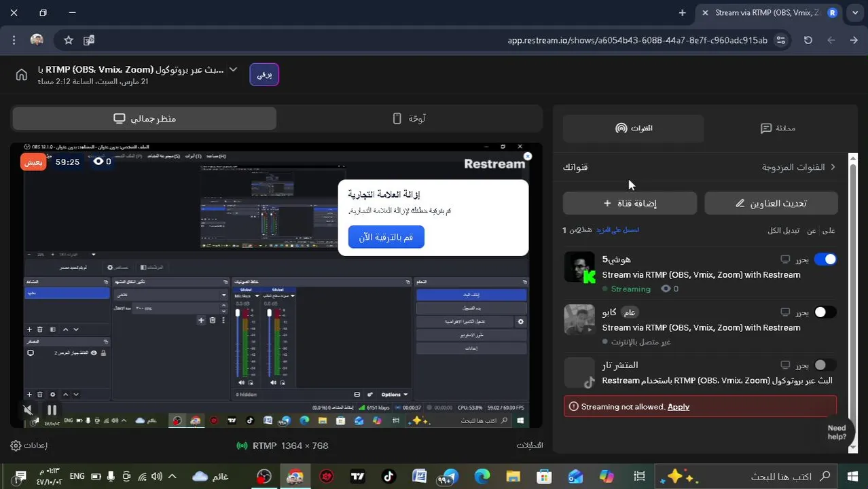Mute the stream preview audio
868x489 pixels.
tap(28, 410)
